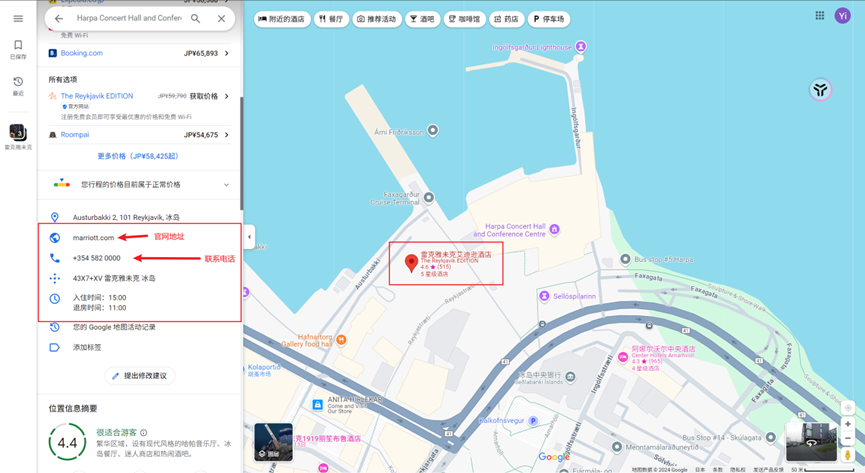
Task: Click the magnifier search icon
Action: click(x=195, y=18)
